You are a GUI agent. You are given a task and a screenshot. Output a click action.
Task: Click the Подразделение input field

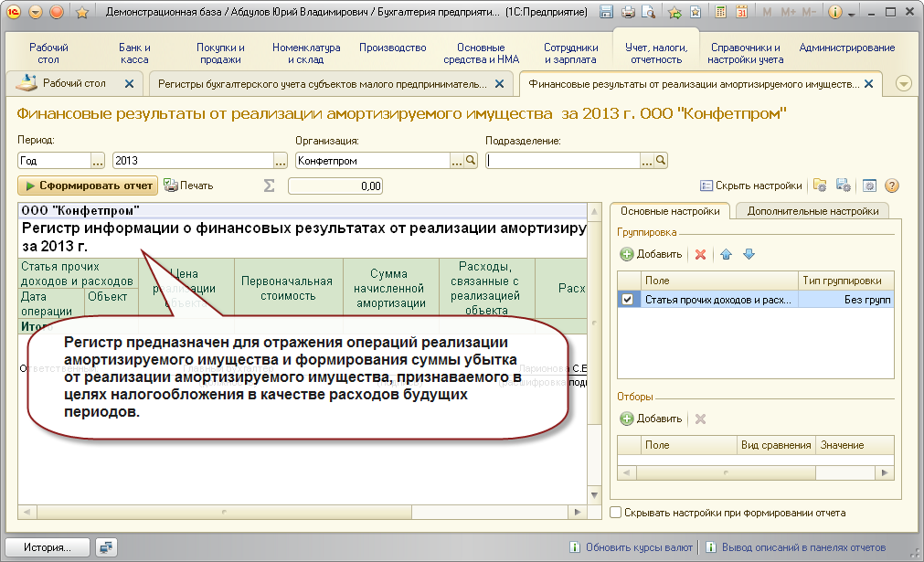point(563,160)
